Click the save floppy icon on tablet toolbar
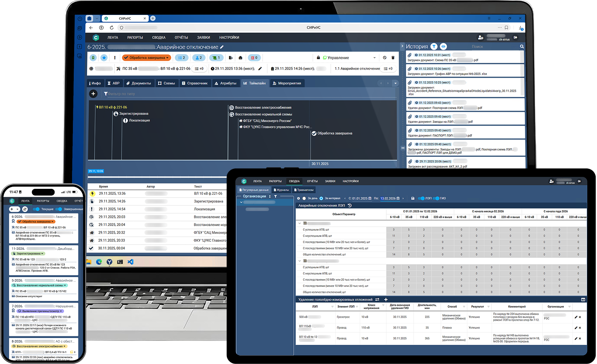The image size is (597, 364). click(x=413, y=198)
